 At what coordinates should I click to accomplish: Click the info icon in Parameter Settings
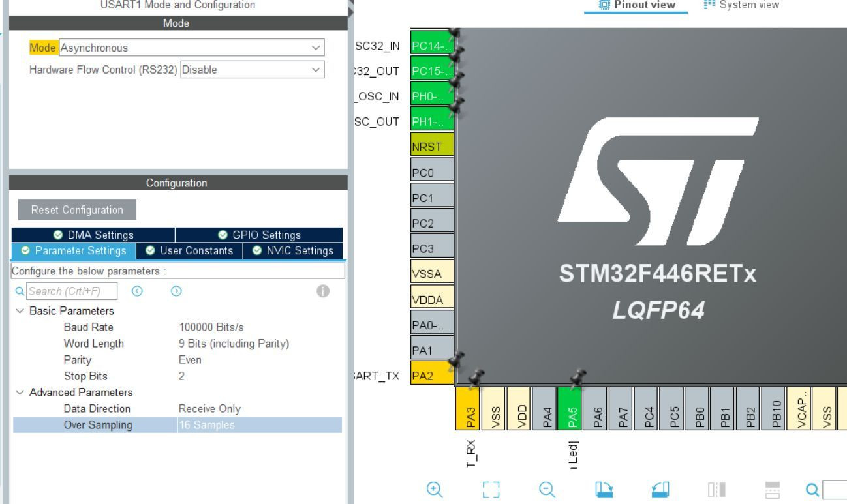tap(324, 291)
